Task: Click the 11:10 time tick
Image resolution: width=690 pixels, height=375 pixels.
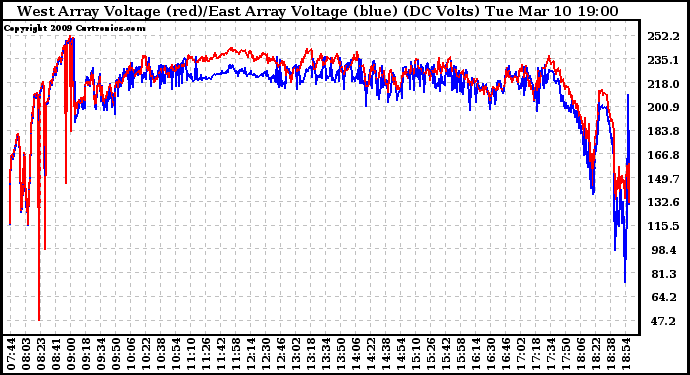Action: 191,354
